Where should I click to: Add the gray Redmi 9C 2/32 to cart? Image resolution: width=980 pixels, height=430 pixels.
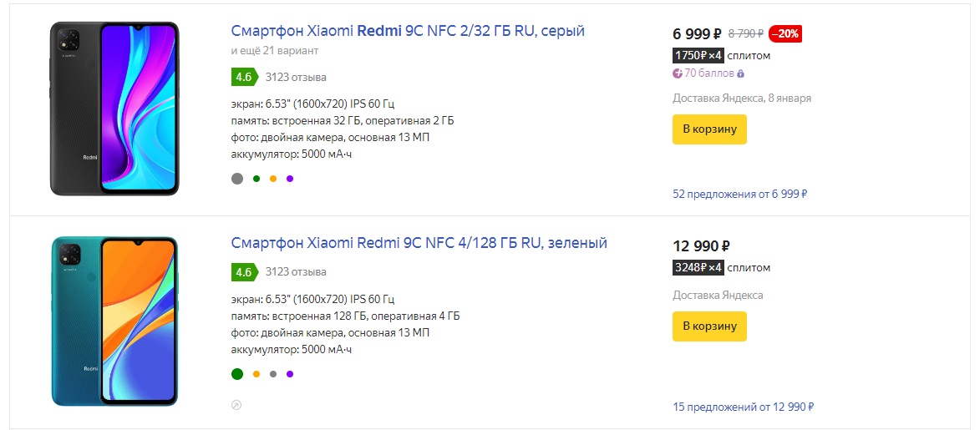(x=709, y=129)
